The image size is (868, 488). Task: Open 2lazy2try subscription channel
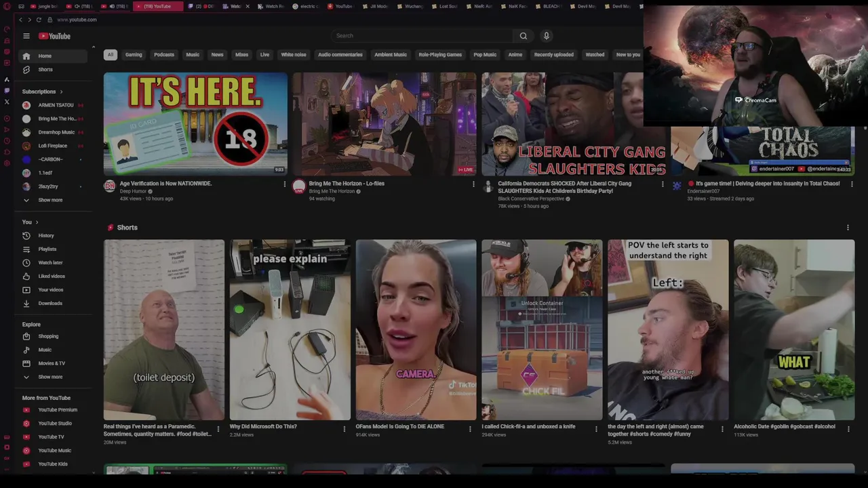pos(52,186)
